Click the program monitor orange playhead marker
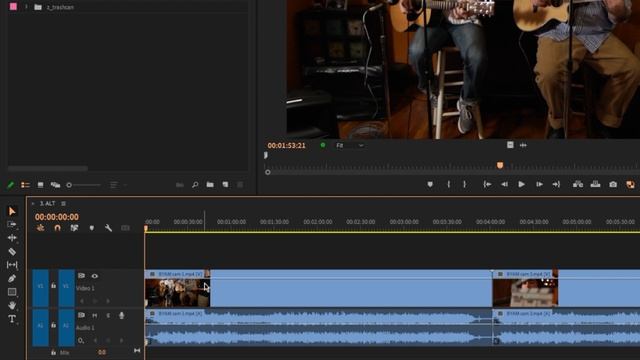640x360 pixels. click(500, 165)
